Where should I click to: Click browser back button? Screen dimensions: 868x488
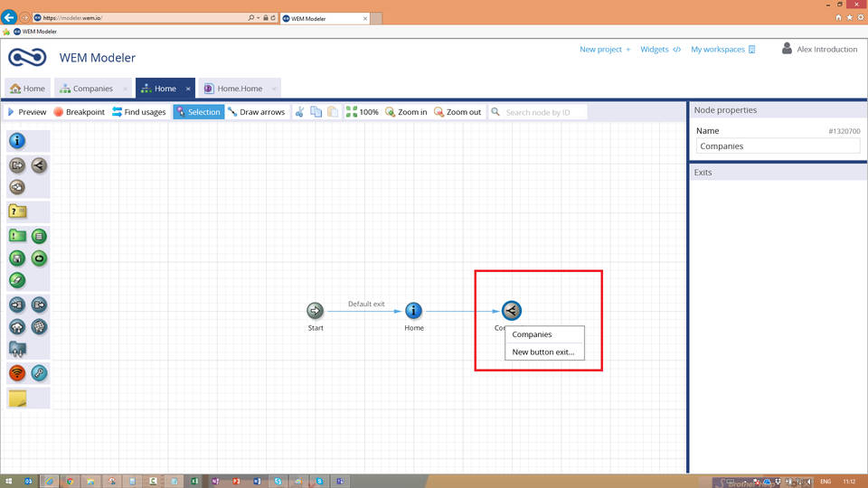coord(9,18)
